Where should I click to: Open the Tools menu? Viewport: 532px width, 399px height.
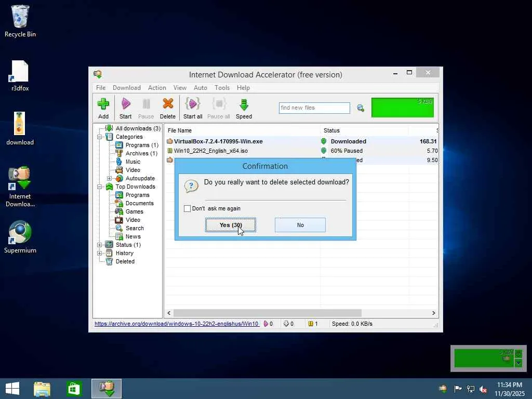point(222,87)
